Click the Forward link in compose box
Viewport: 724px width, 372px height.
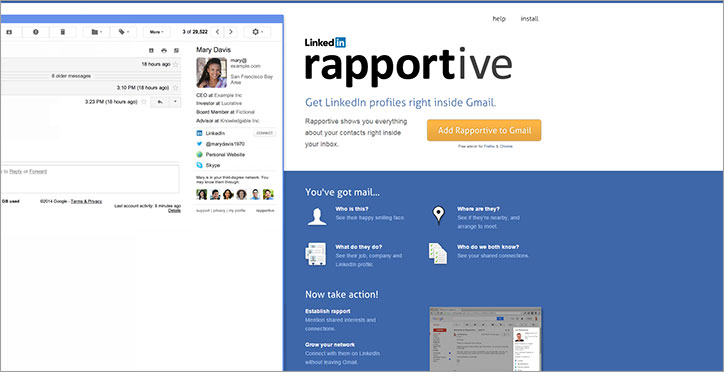pyautogui.click(x=38, y=171)
